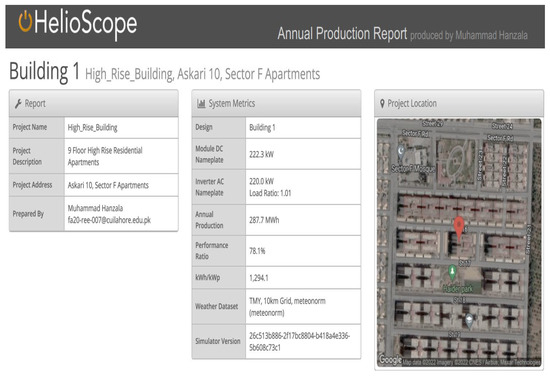The image size is (550, 376).
Task: Click the System Metrics panel header
Action: point(276,103)
